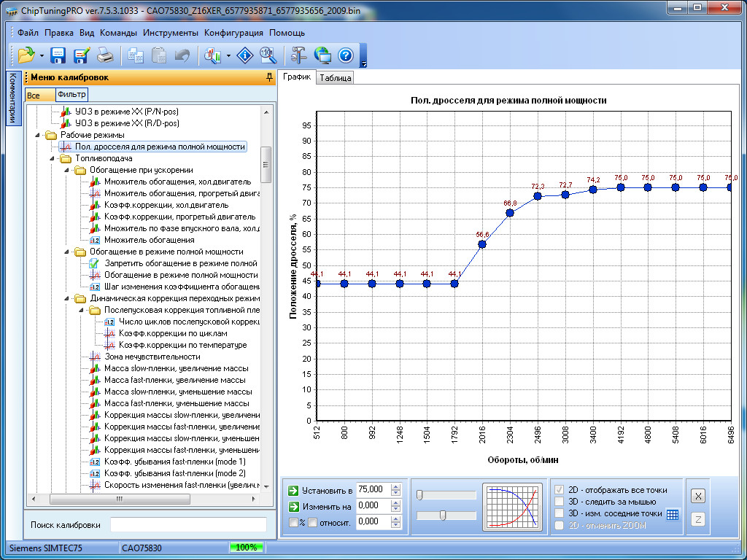This screenshot has width=747, height=560.
Task: Collapse the Рабочие режимы tree node
Action: coord(39,135)
